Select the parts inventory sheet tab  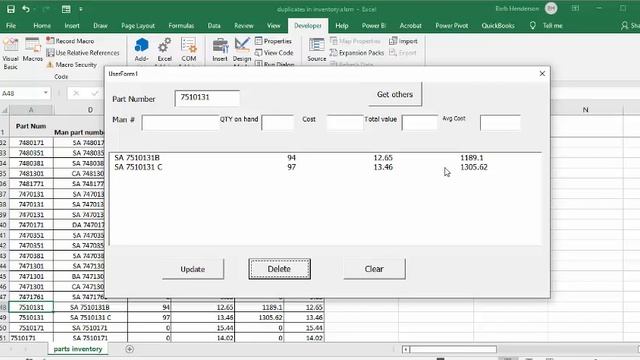coord(78,349)
